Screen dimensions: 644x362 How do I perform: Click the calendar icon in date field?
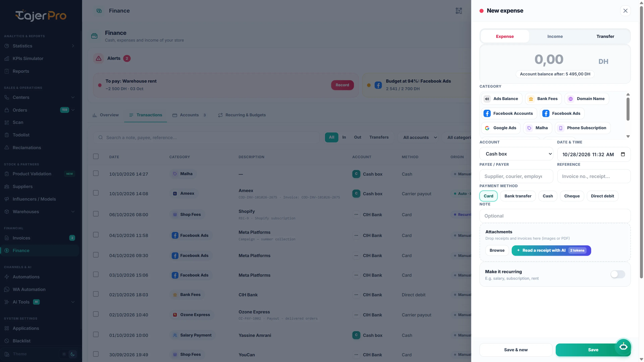(623, 154)
